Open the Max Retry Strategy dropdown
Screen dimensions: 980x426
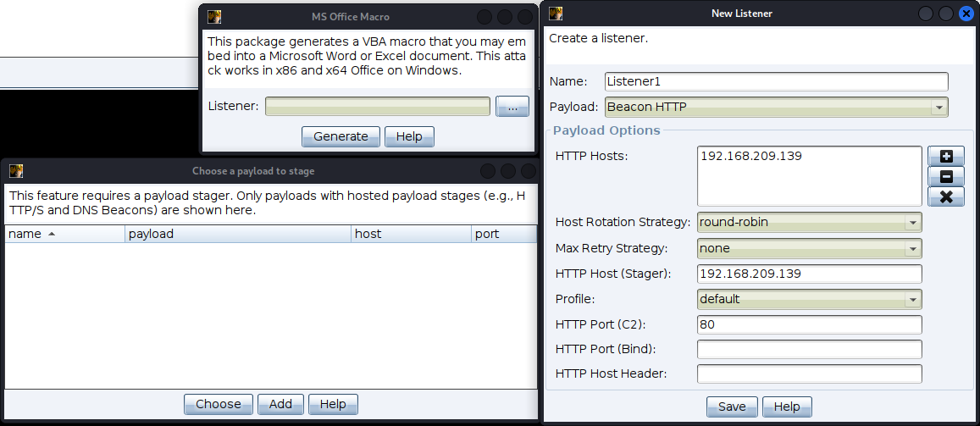(809, 249)
